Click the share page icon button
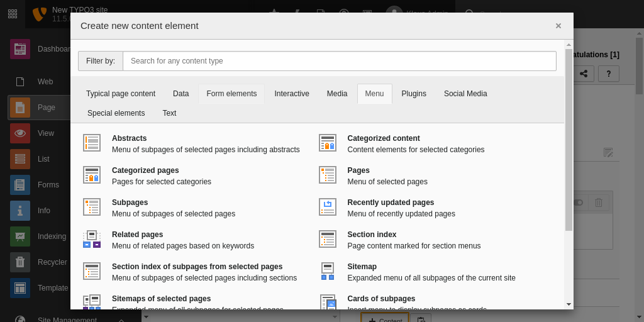 (583, 74)
